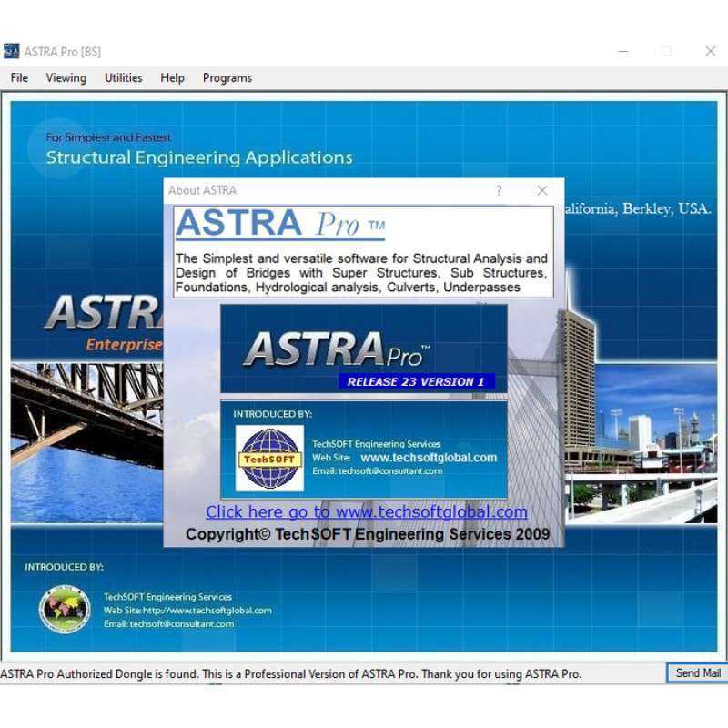
Task: Click the question mark help button in About ASTRA
Action: [x=499, y=190]
